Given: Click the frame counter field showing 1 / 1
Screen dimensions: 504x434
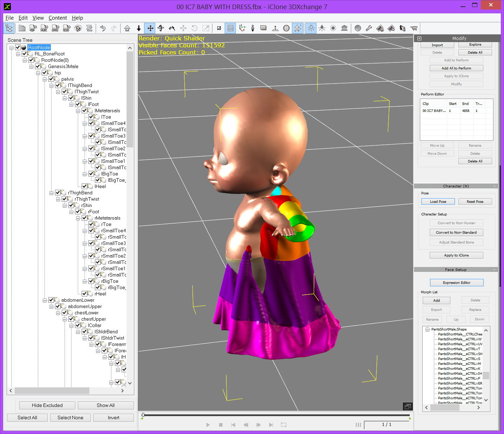Looking at the screenshot, I should (387, 425).
